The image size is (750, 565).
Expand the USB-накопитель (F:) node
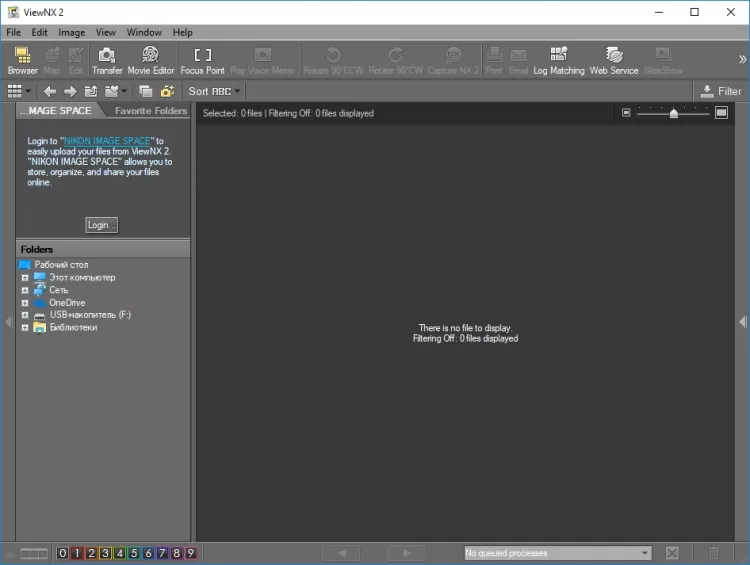(25, 315)
